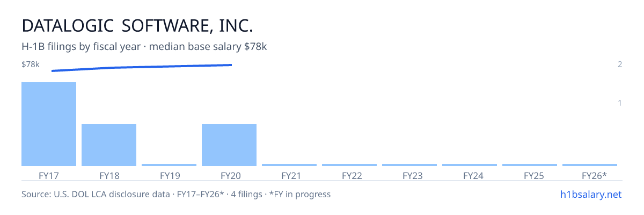Click the FY25 bar stub
Screen dimensions: 644x215
click(530, 165)
